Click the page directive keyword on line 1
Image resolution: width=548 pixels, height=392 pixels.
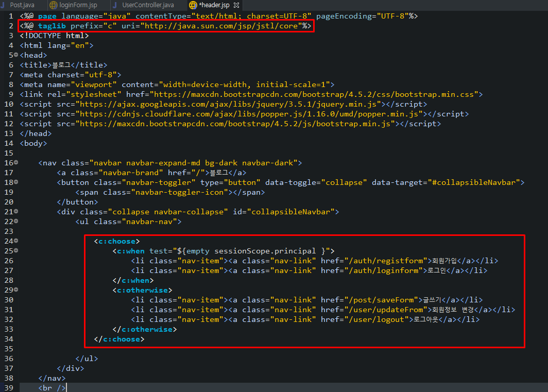coord(47,16)
